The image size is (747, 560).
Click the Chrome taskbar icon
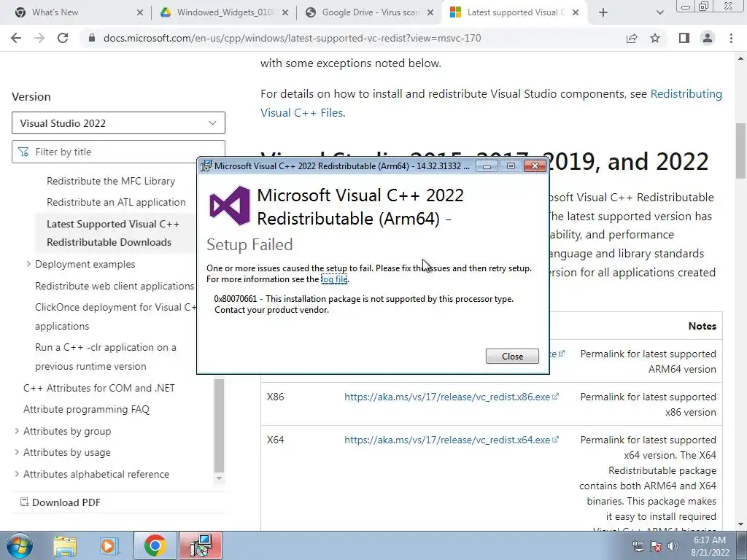pos(155,545)
